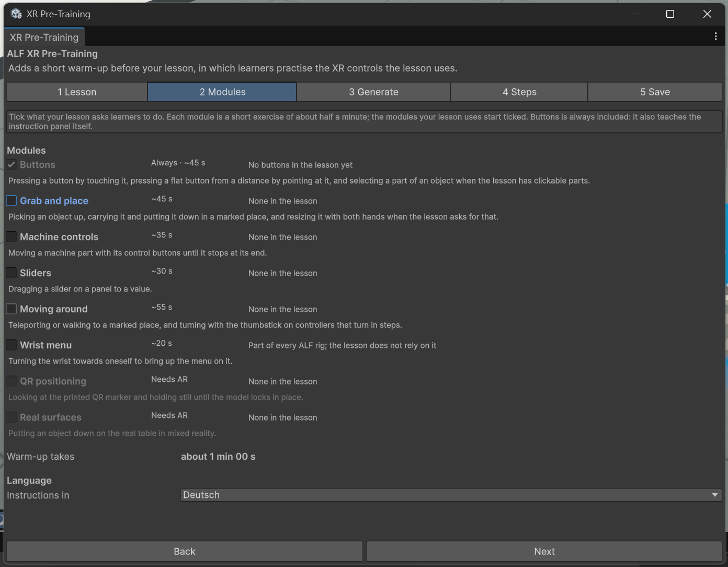Screen dimensions: 728x567
Task: Proceed with the Next button
Action: point(544,551)
